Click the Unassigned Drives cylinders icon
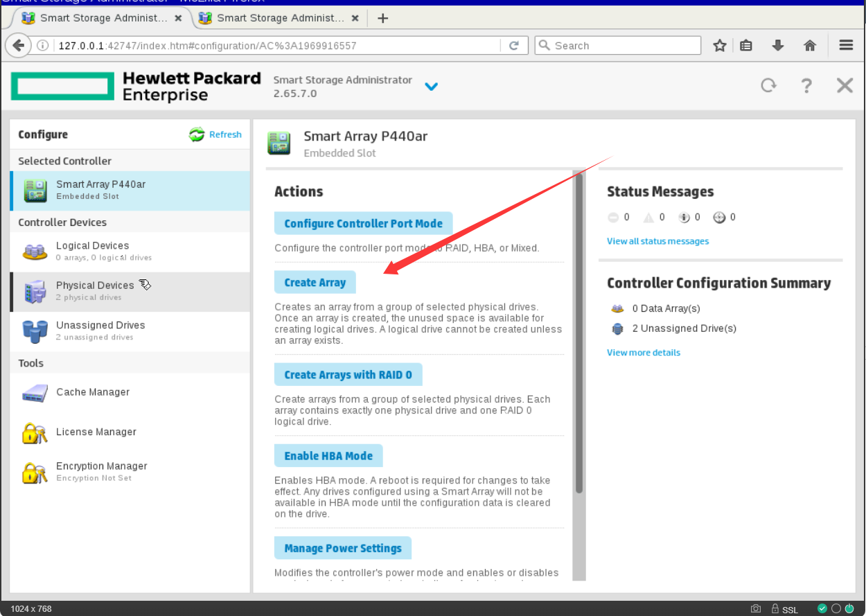The image size is (866, 616). pyautogui.click(x=35, y=331)
